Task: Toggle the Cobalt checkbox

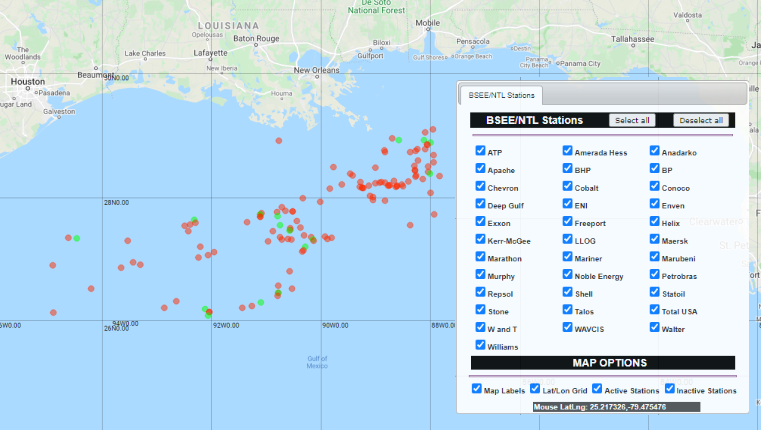Action: click(x=567, y=186)
